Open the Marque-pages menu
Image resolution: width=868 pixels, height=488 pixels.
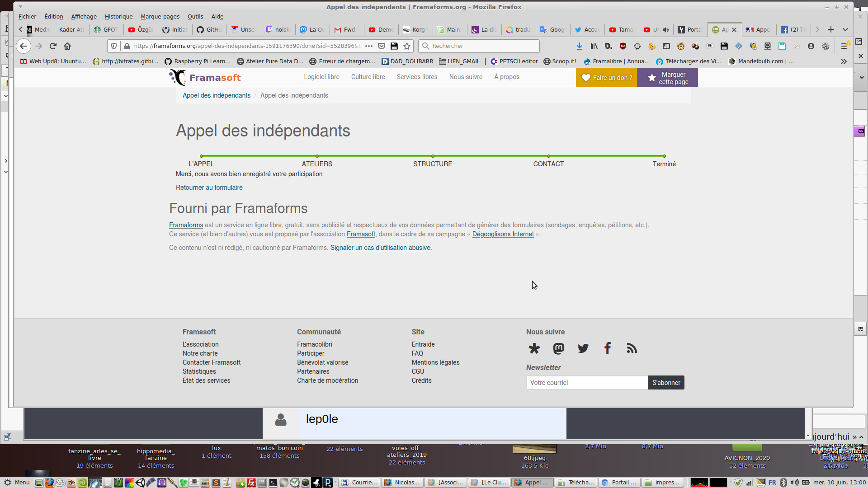tap(160, 17)
